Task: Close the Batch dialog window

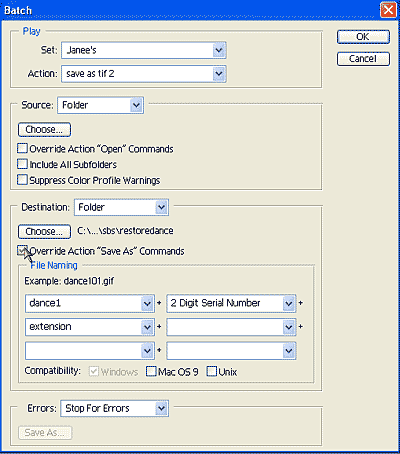Action: 388,10
